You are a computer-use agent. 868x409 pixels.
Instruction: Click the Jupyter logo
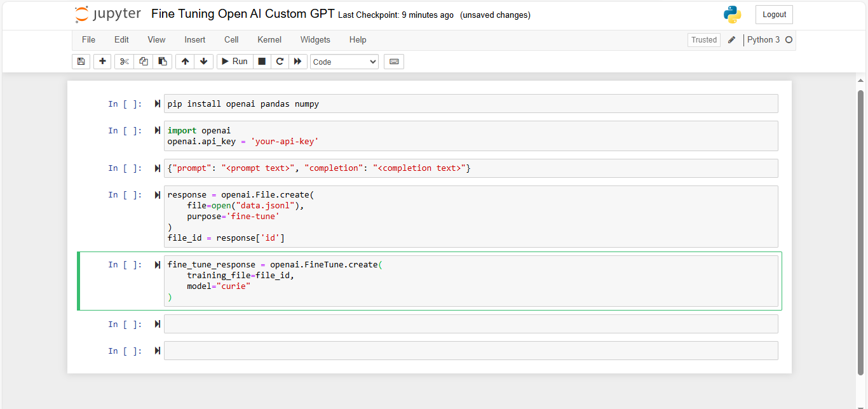tap(107, 13)
